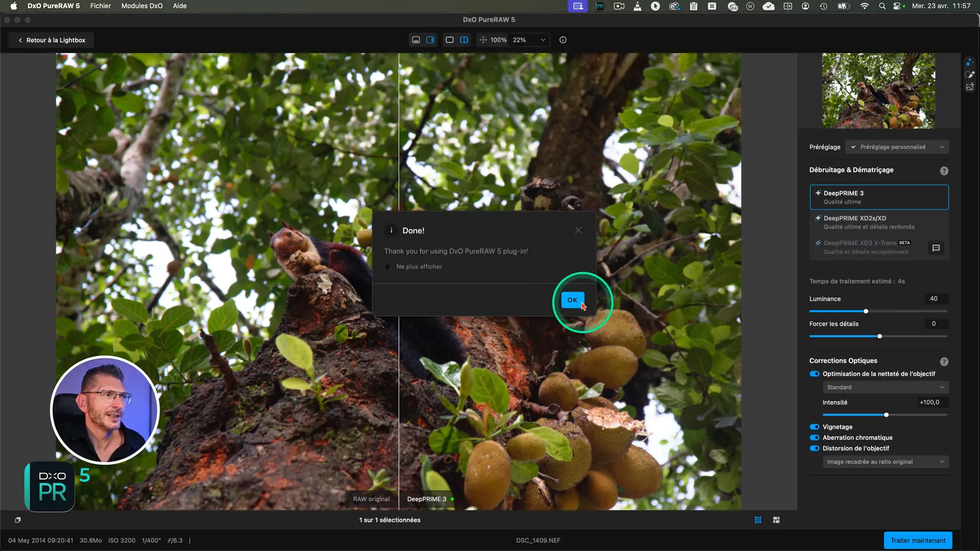Select DeepPRIME 3 denoising mode
Viewport: 980px width, 551px height.
pos(879,197)
